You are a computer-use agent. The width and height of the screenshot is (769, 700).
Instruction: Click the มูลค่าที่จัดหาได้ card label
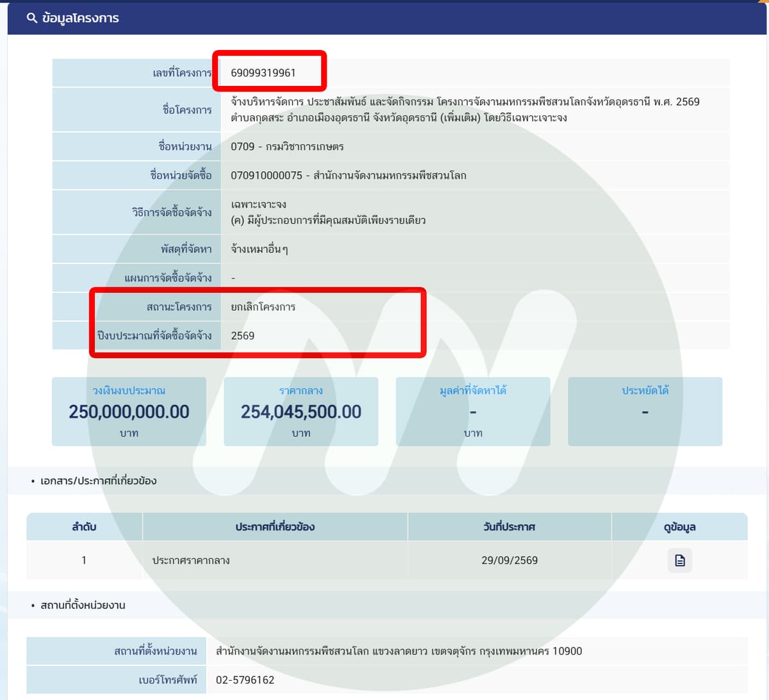[473, 390]
